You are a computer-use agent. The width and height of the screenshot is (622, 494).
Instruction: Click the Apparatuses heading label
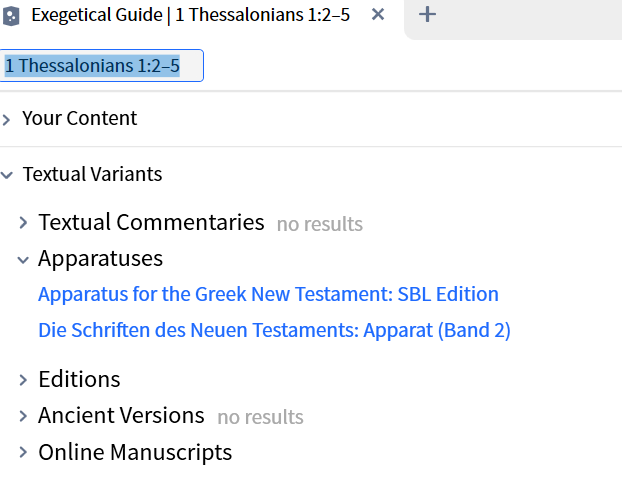tap(100, 258)
